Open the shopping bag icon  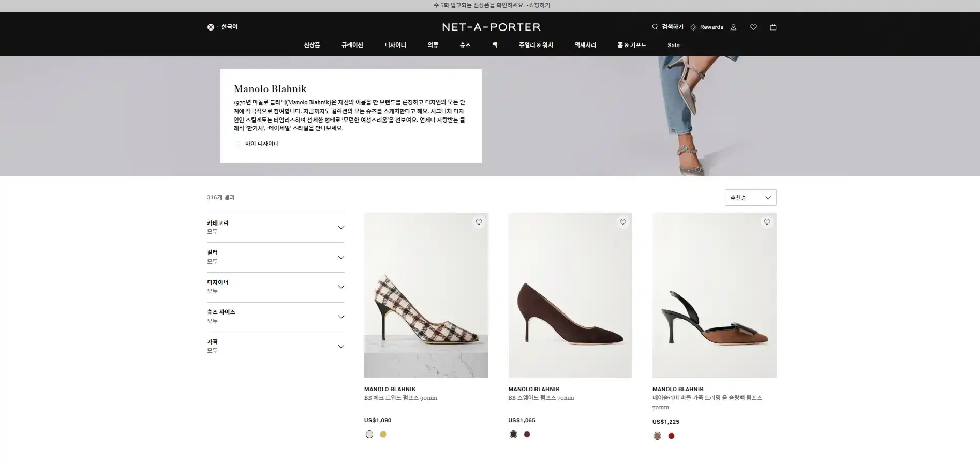773,27
